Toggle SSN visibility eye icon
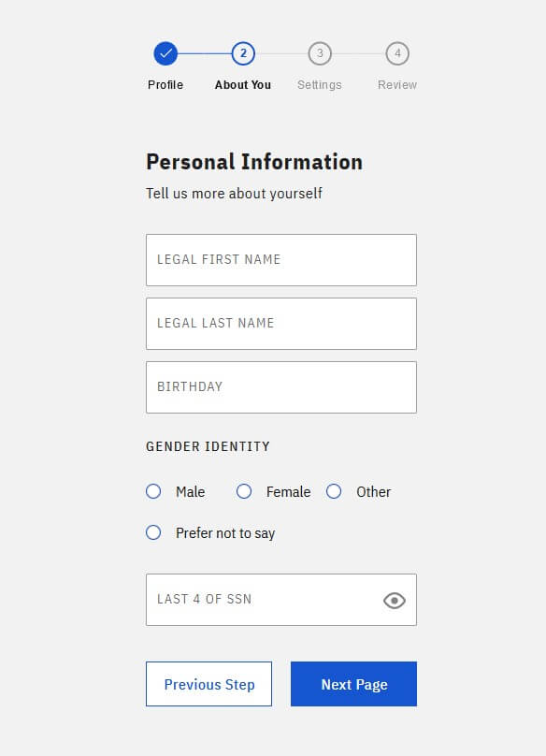Viewport: 546px width, 756px height. tap(395, 601)
